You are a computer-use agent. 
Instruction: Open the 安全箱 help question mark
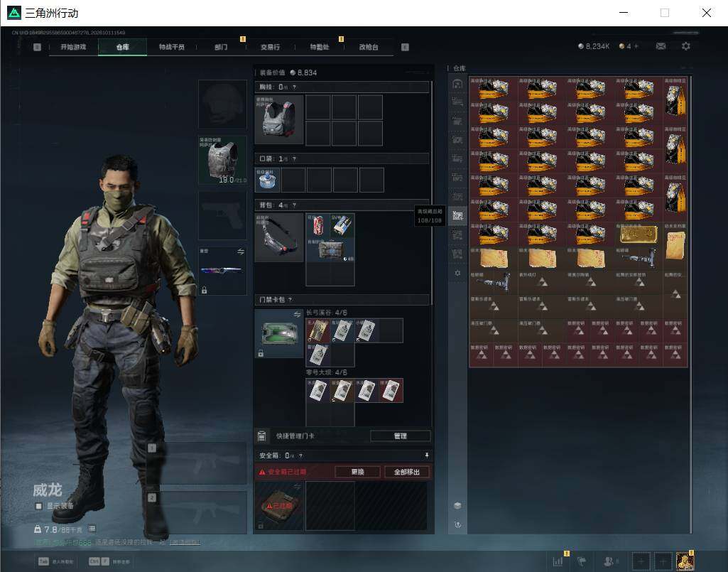301,456
